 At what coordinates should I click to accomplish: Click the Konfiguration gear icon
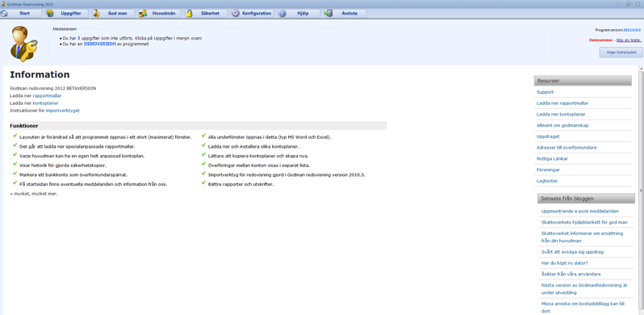pos(236,13)
